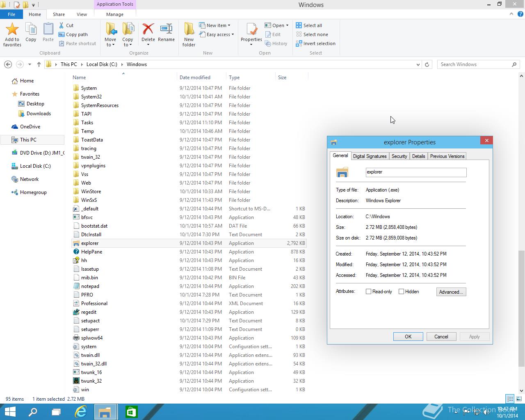Sort by the Date modified column header
This screenshot has width=525, height=420.
pyautogui.click(x=201, y=78)
